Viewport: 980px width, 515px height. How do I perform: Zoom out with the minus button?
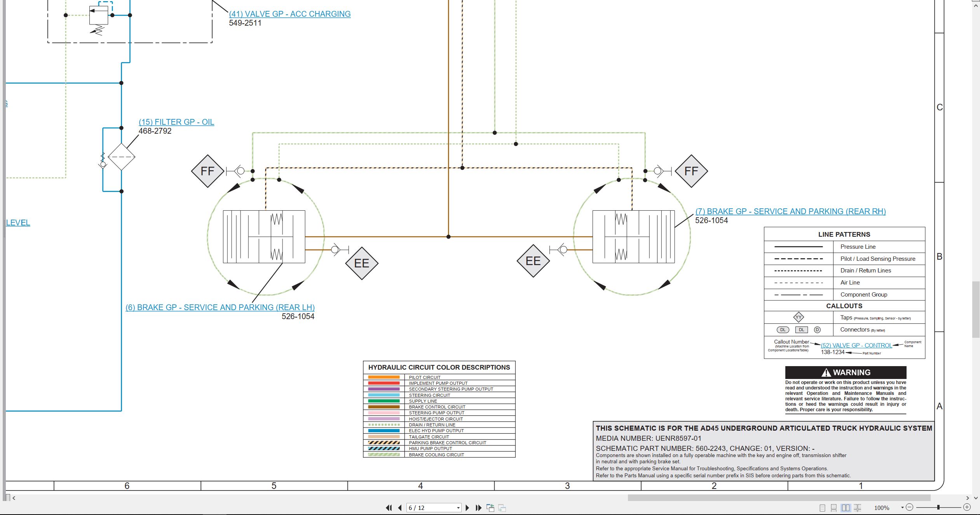pyautogui.click(x=910, y=507)
